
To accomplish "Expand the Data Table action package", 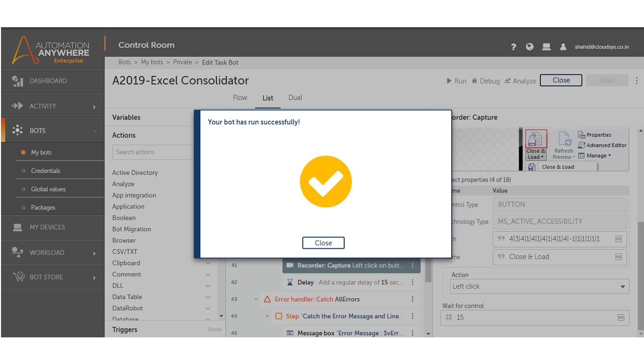I will pos(208,297).
